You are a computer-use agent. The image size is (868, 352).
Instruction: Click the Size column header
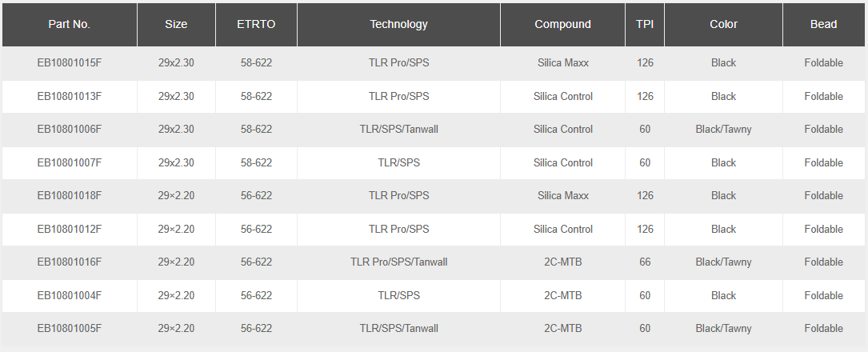point(176,24)
